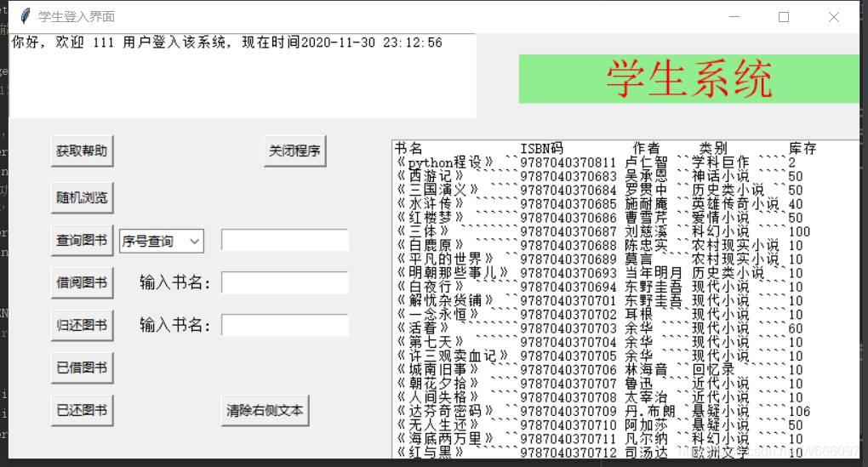The height and width of the screenshot is (467, 868).
Task: Click the 书名 column header
Action: click(x=408, y=148)
